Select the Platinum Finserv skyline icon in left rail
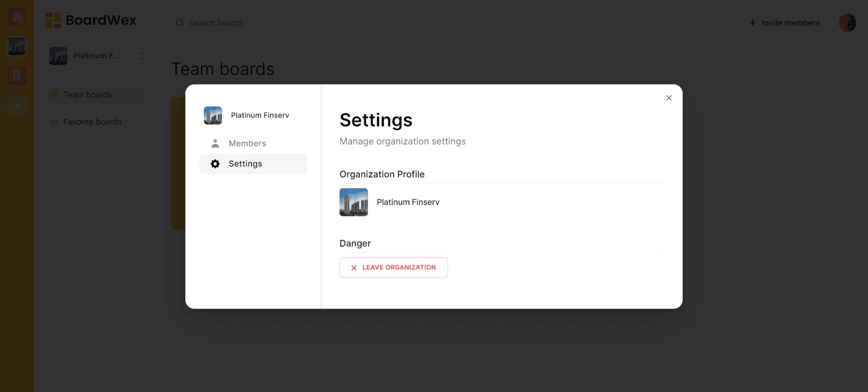The width and height of the screenshot is (868, 392). tap(17, 47)
